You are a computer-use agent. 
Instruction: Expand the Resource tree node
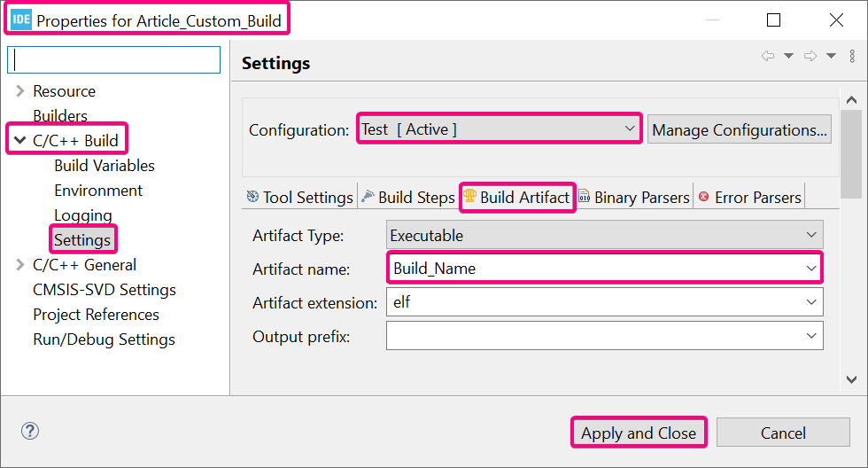click(x=20, y=91)
